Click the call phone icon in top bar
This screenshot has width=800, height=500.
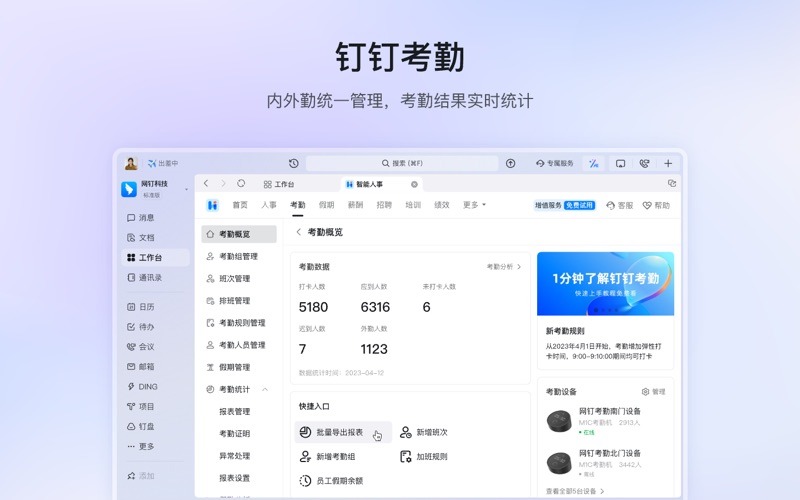tap(644, 164)
